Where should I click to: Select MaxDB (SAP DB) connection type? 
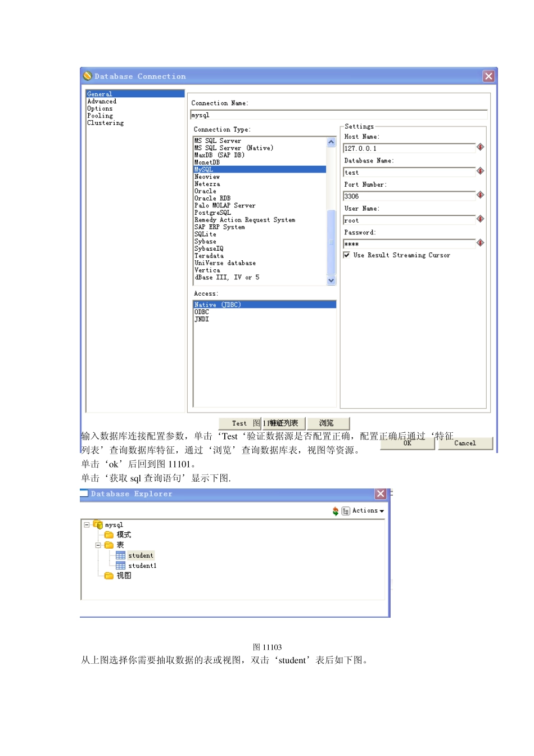click(x=219, y=155)
